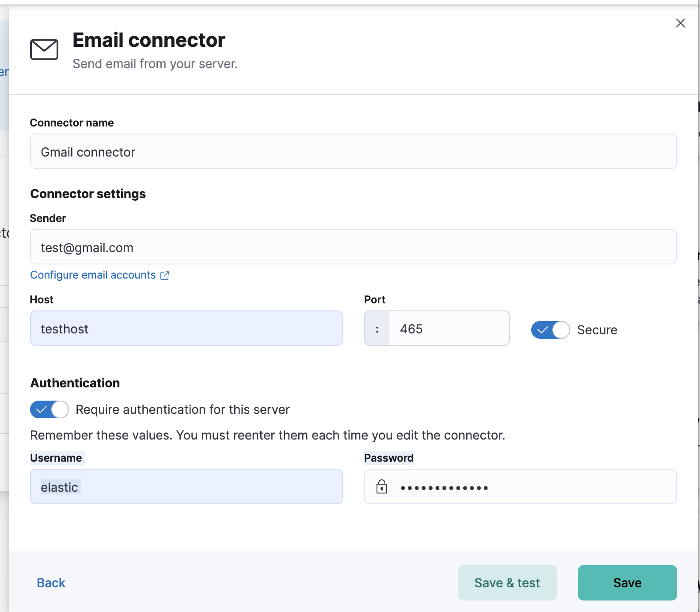Screen dimensions: 700x612
Task: Click the Require authentication label text
Action: coord(183,409)
